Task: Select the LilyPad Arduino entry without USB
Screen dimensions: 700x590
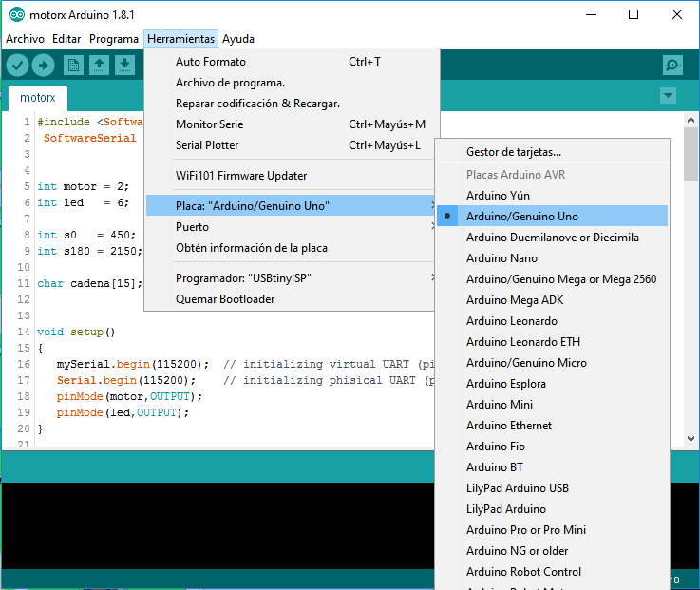Action: point(552,508)
